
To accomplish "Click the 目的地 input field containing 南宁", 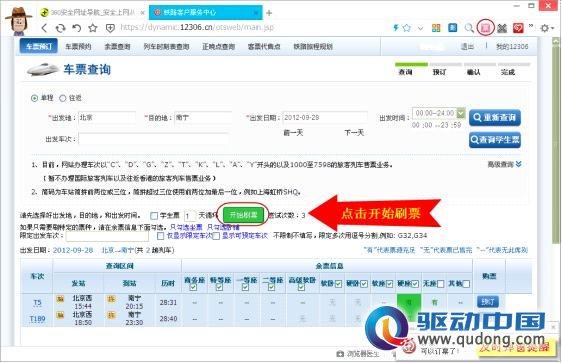I will tap(203, 118).
